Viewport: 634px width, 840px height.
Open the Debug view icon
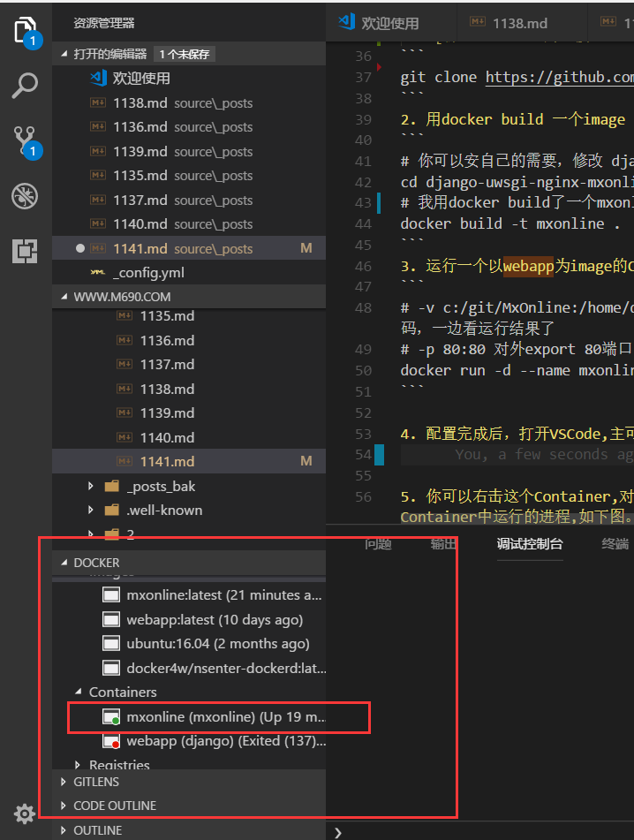pyautogui.click(x=25, y=196)
